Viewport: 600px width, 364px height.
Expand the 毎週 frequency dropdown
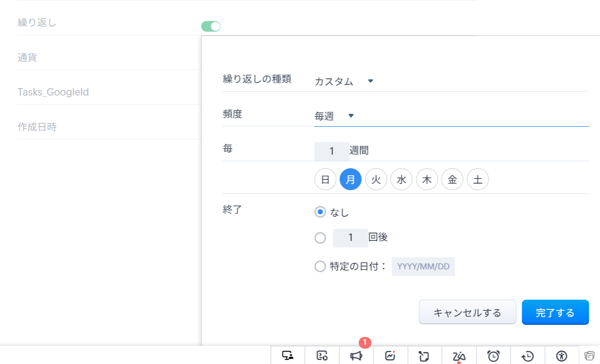(x=334, y=116)
